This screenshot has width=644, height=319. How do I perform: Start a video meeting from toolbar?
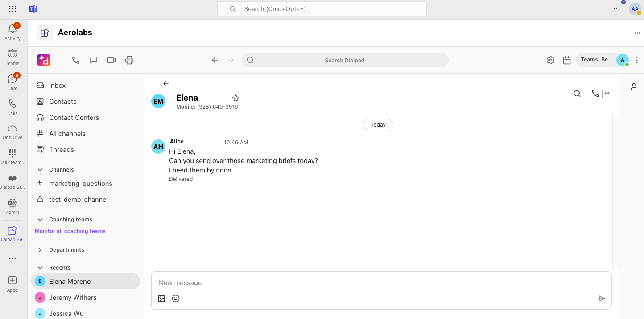111,60
